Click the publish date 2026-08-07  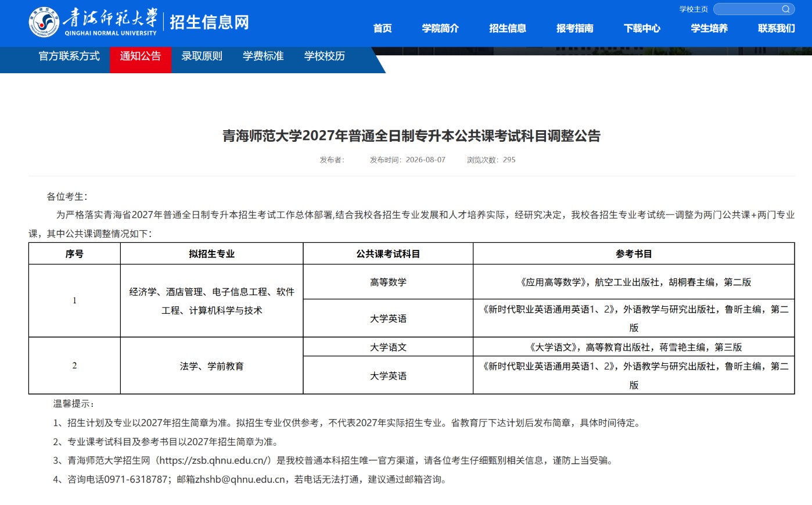click(426, 160)
